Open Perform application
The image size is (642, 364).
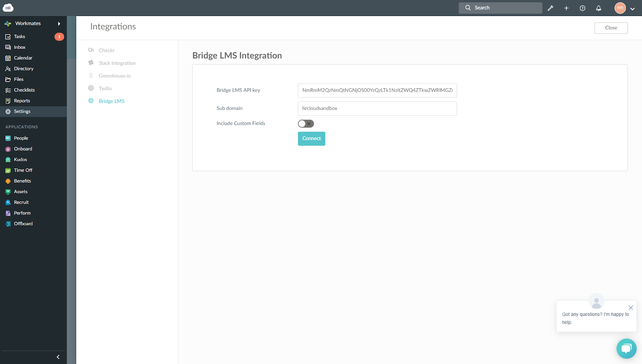coord(22,213)
